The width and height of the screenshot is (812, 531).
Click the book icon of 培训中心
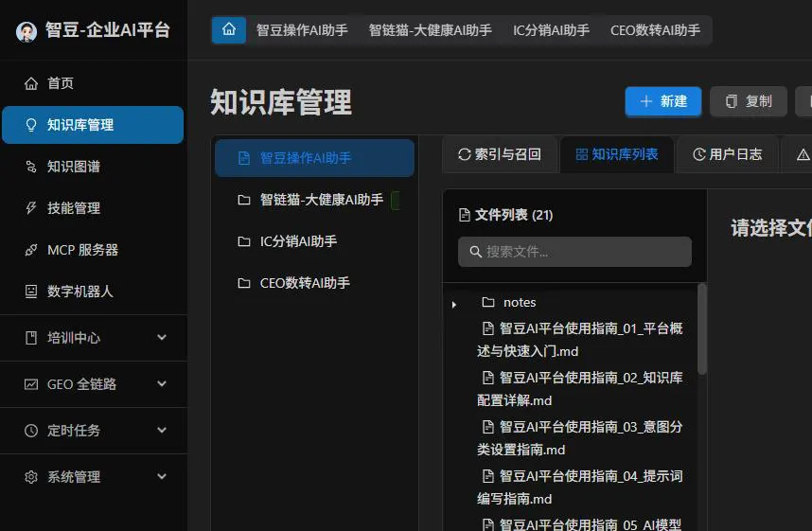[x=31, y=338]
